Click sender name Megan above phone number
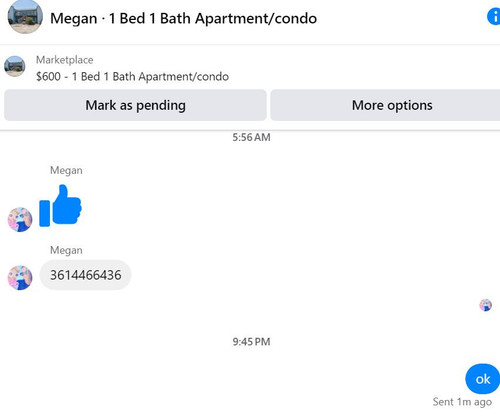Image resolution: width=500 pixels, height=417 pixels. pos(66,250)
